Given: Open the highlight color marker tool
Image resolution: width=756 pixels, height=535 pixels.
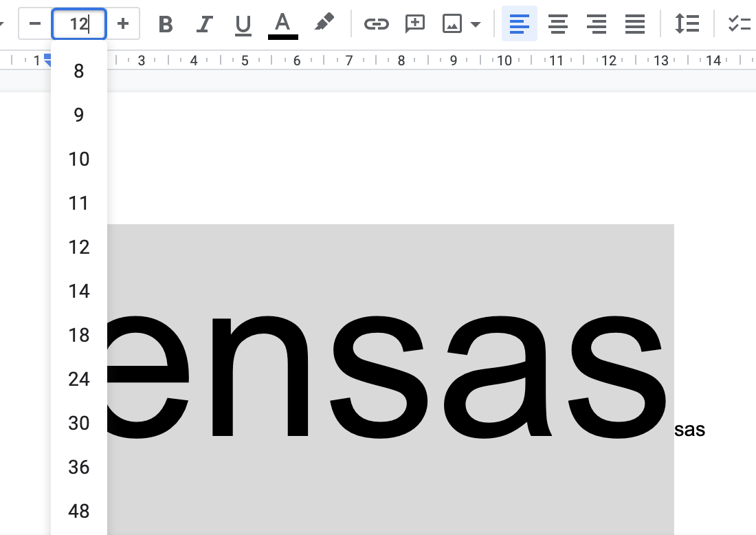Looking at the screenshot, I should [324, 23].
